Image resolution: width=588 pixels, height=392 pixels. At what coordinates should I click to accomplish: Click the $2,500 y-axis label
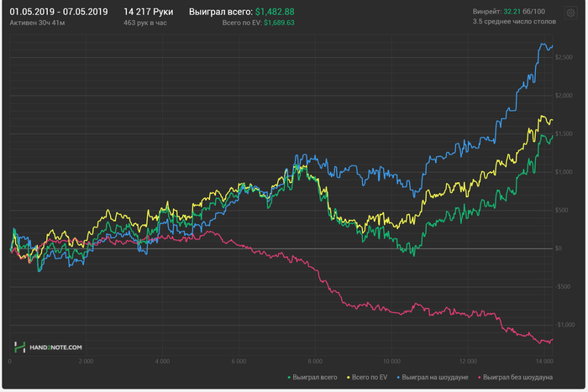click(564, 57)
